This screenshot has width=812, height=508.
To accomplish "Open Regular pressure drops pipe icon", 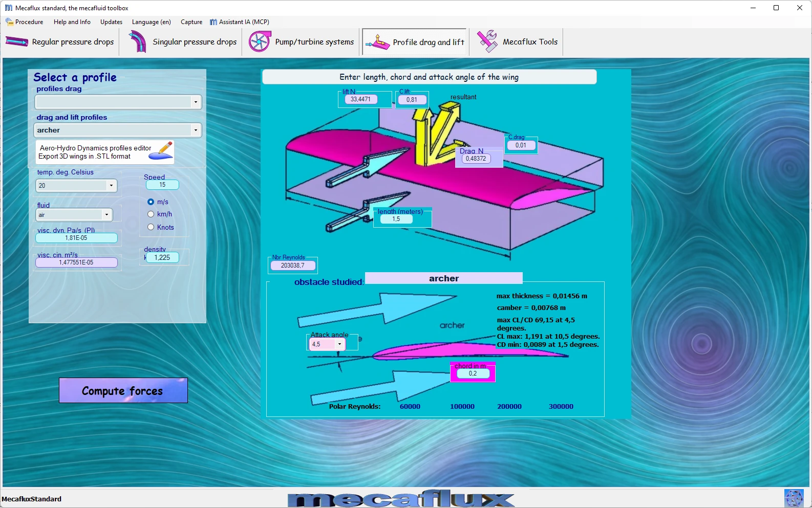I will point(16,42).
